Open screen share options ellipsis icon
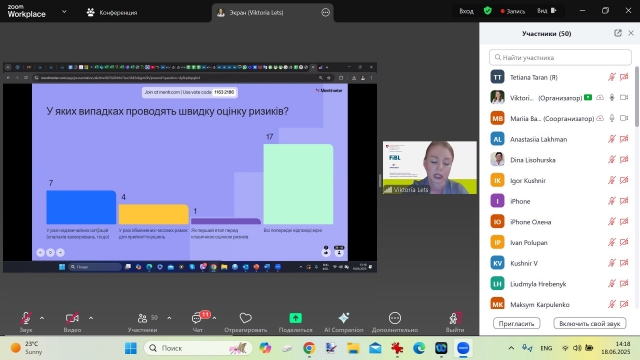The width and height of the screenshot is (640, 360). click(325, 13)
